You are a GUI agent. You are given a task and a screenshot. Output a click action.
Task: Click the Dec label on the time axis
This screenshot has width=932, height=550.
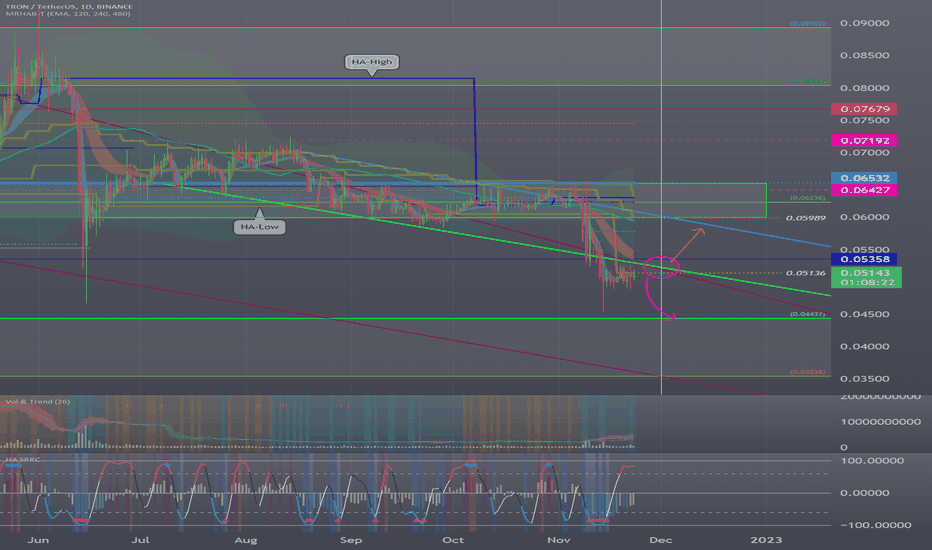(660, 540)
